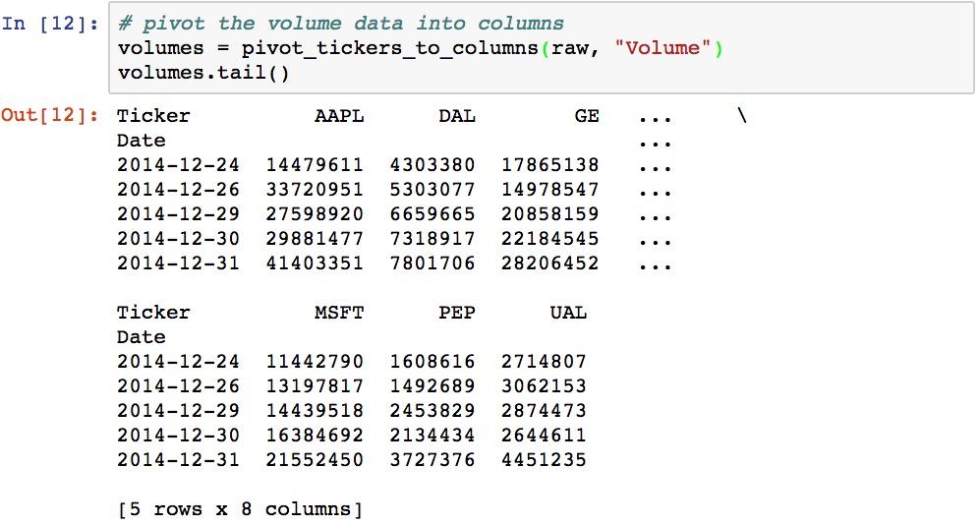Click the UAL value 2714807

pyautogui.click(x=544, y=361)
